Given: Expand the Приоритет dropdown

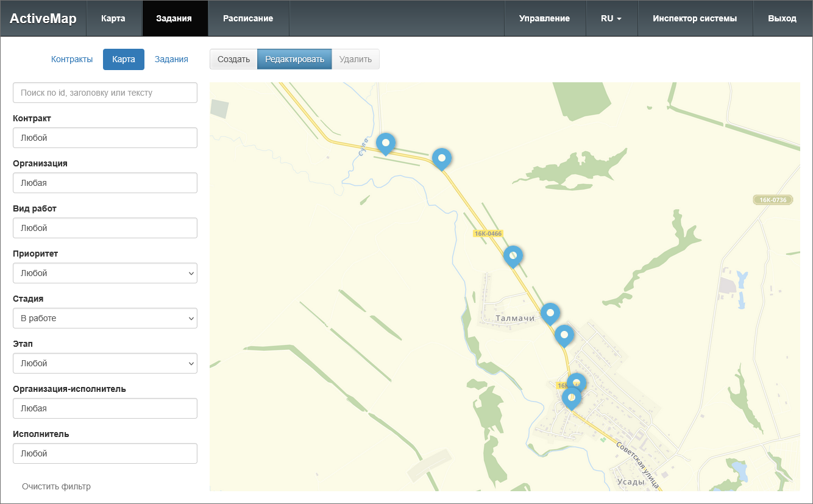Looking at the screenshot, I should pyautogui.click(x=105, y=273).
